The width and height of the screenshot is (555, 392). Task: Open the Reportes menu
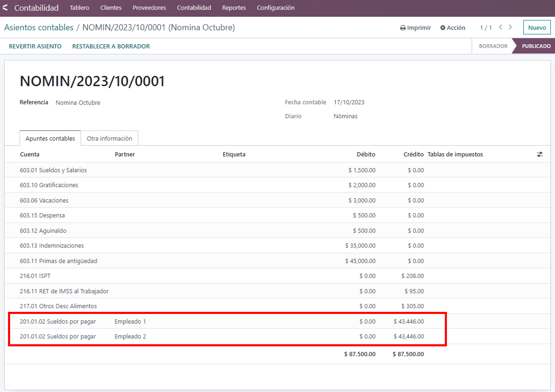(234, 8)
